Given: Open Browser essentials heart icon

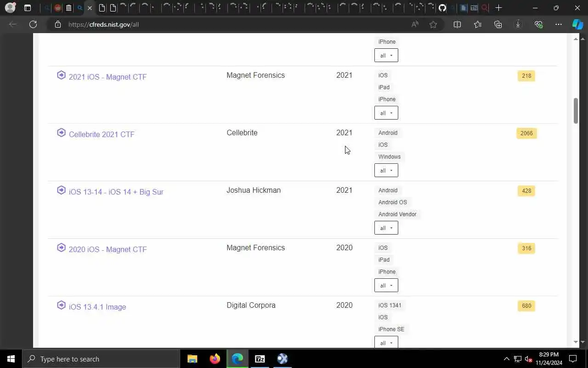Looking at the screenshot, I should click(x=538, y=24).
